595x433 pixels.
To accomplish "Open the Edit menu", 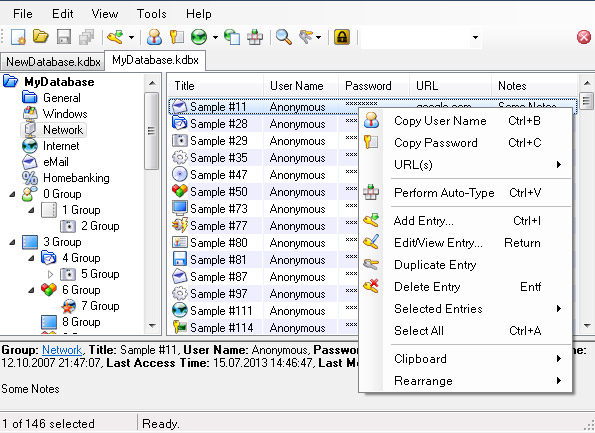I will 63,14.
